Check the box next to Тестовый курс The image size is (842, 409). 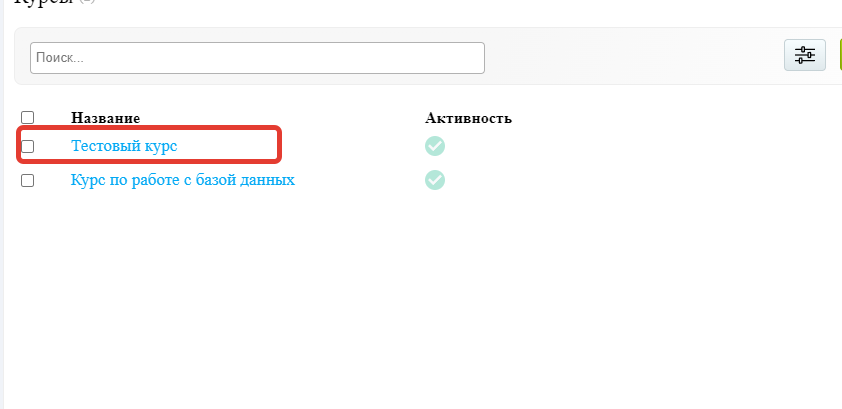(x=28, y=147)
